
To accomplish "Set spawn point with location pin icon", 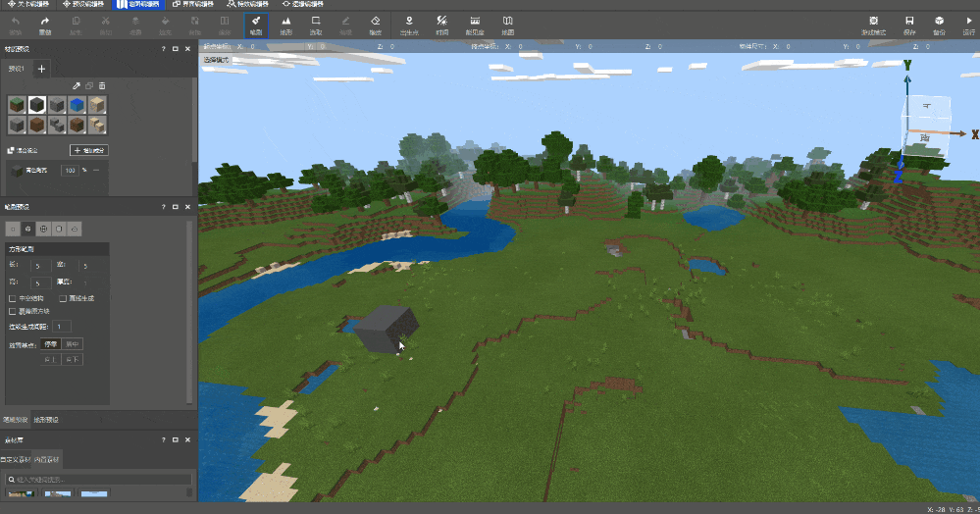I will pos(409,24).
